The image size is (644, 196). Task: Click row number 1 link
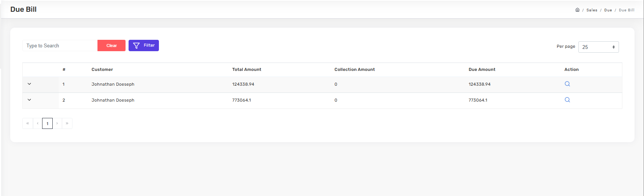64,84
